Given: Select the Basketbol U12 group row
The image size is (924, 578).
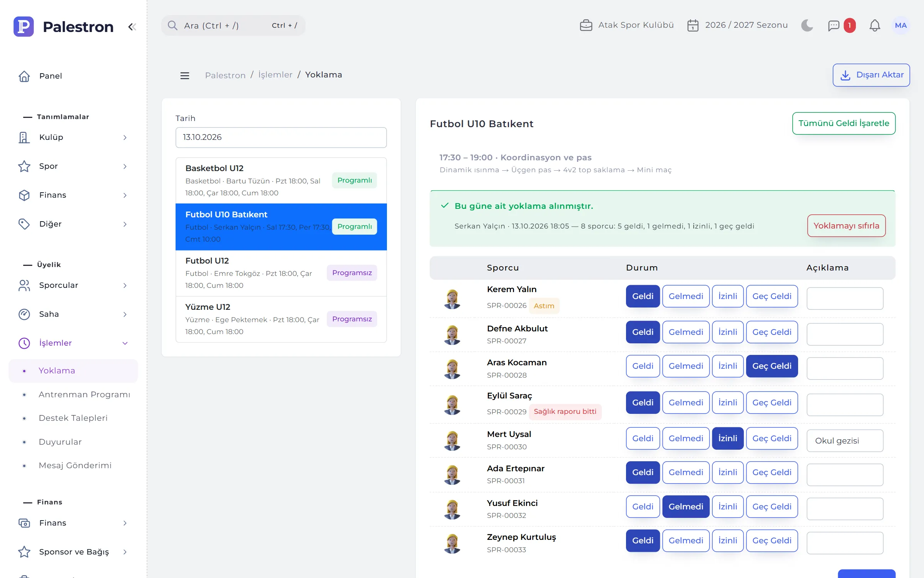Looking at the screenshot, I should (x=281, y=180).
